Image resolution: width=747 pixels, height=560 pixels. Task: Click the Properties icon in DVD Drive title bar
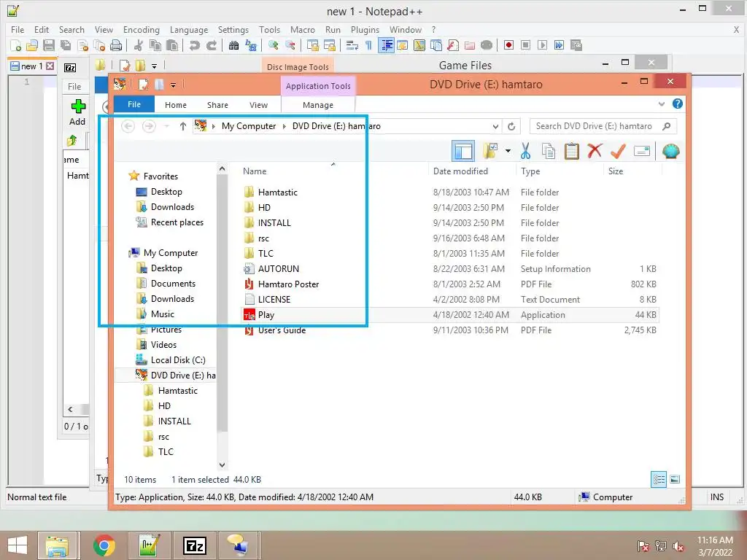click(x=143, y=85)
